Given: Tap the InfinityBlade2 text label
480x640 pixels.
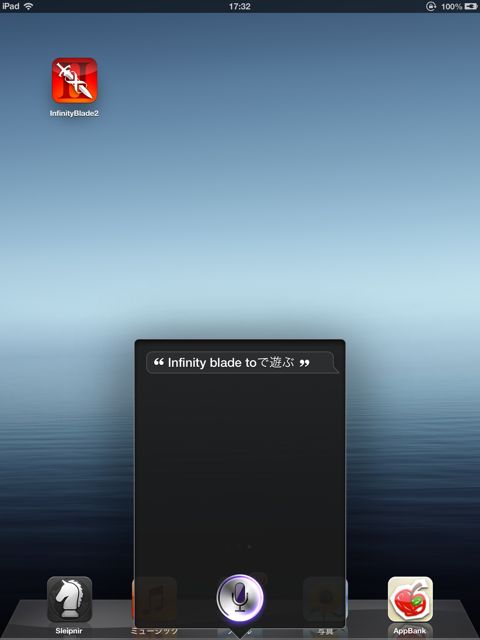Looking at the screenshot, I should pos(74,113).
